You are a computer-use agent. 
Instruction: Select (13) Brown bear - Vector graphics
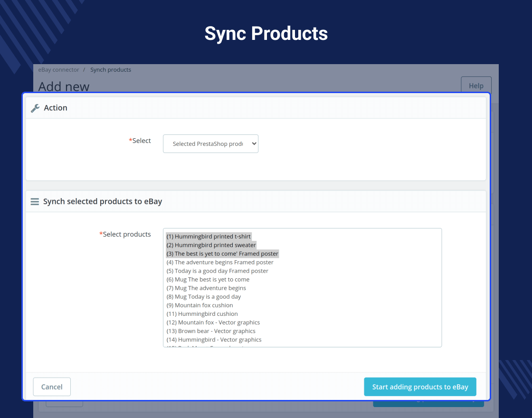211,331
